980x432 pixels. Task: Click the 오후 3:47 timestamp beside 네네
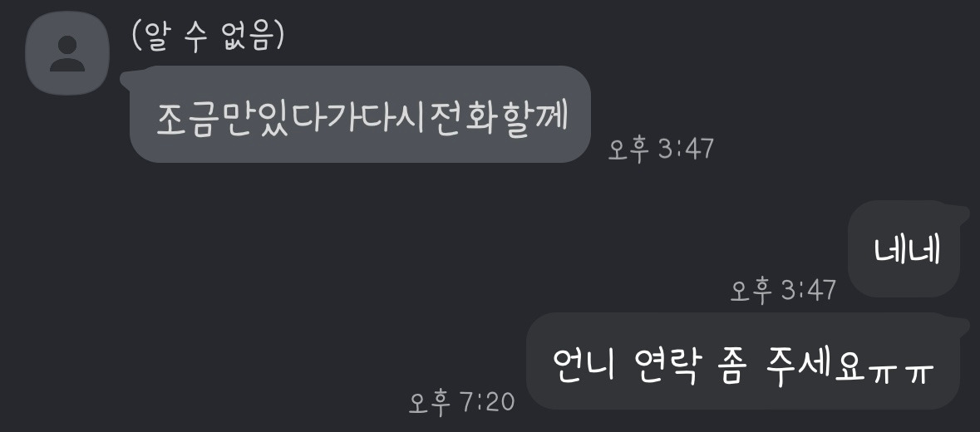[x=783, y=290]
